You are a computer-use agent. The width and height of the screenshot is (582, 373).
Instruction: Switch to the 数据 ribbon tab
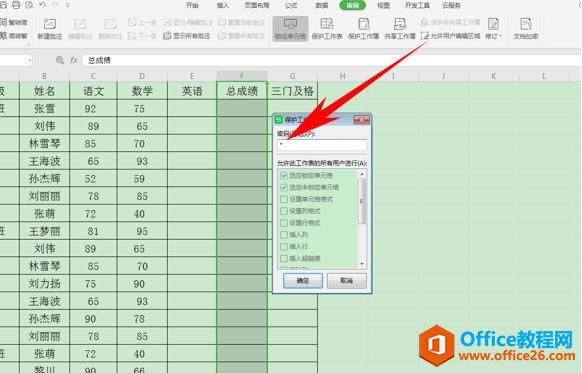321,5
